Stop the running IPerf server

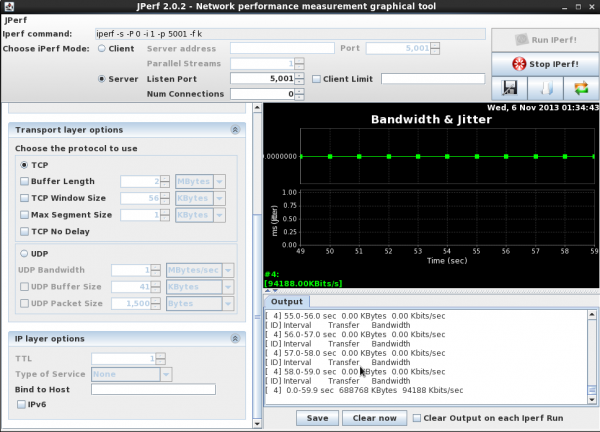pos(545,64)
